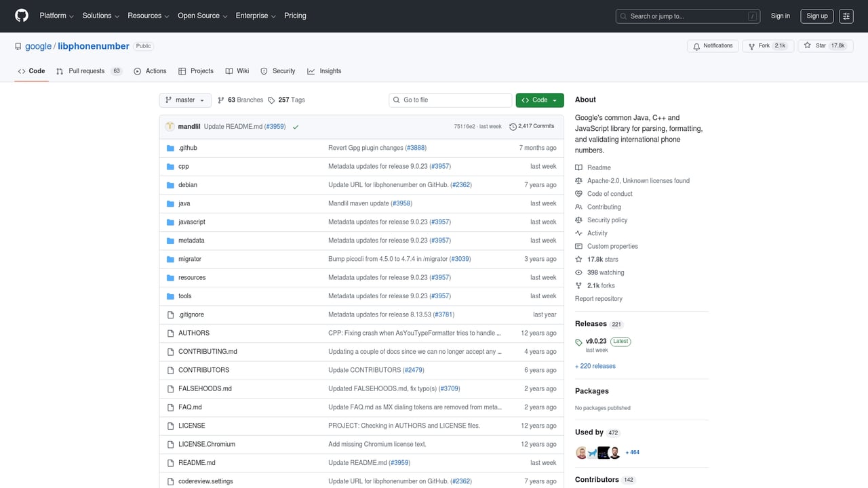Click mandlil's avatar in latest commit
The height and width of the screenshot is (488, 868).
(170, 127)
